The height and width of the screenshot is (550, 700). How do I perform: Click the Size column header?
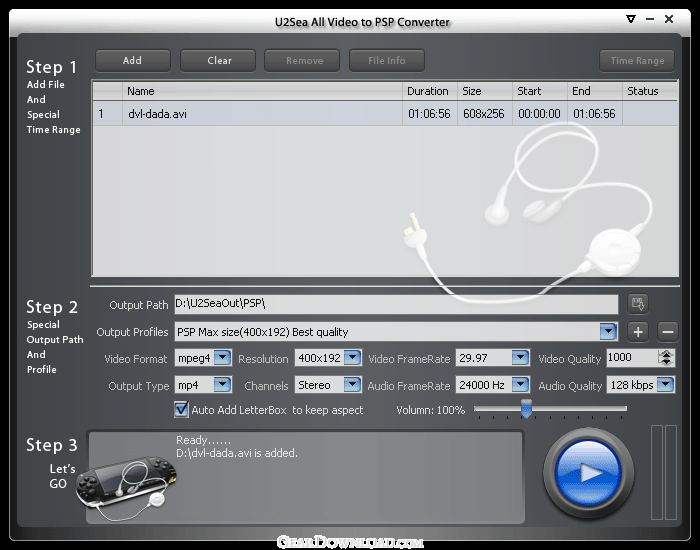tap(485, 91)
